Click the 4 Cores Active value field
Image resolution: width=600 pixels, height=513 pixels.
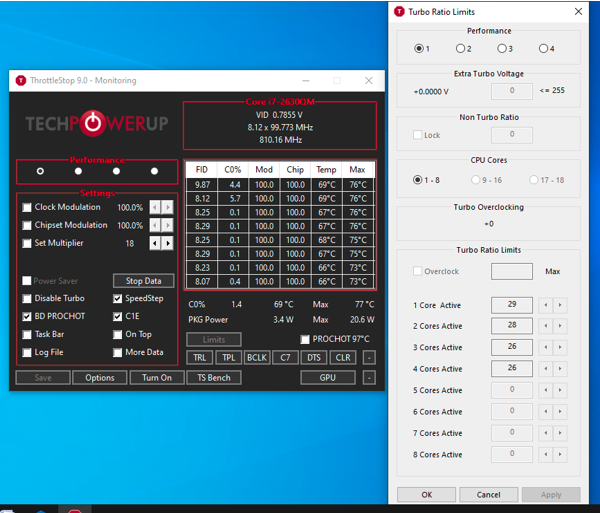click(512, 369)
